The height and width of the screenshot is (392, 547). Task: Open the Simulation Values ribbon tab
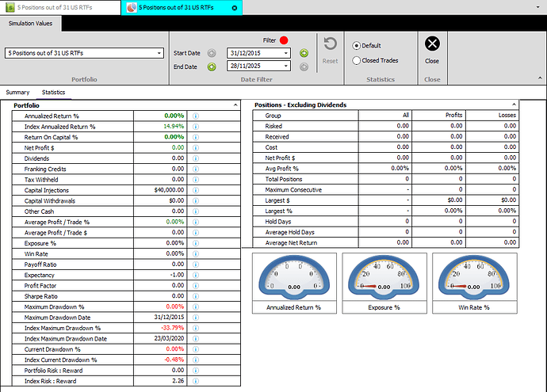31,24
